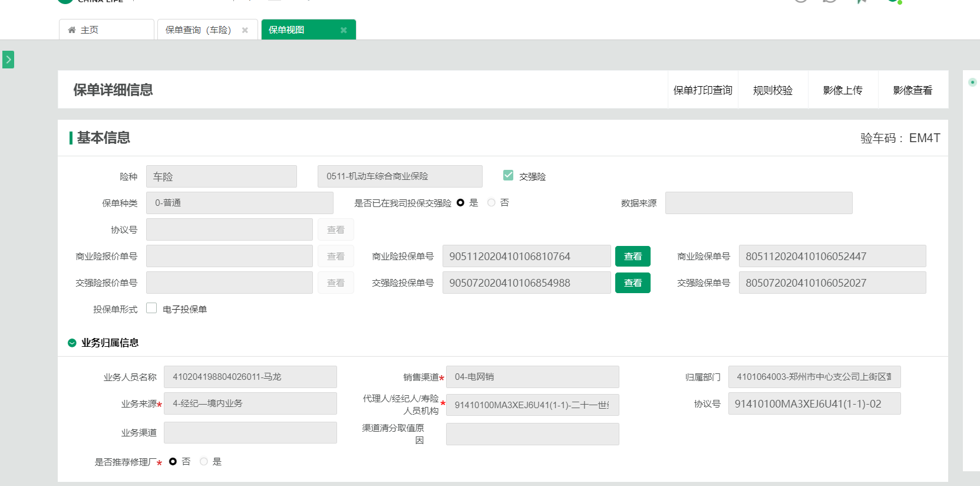The image size is (980, 486).
Task: Open 保单打印查询 in the header
Action: tap(702, 90)
